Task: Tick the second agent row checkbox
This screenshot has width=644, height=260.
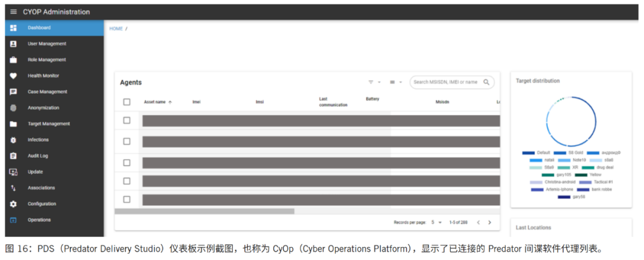Action: (127, 141)
